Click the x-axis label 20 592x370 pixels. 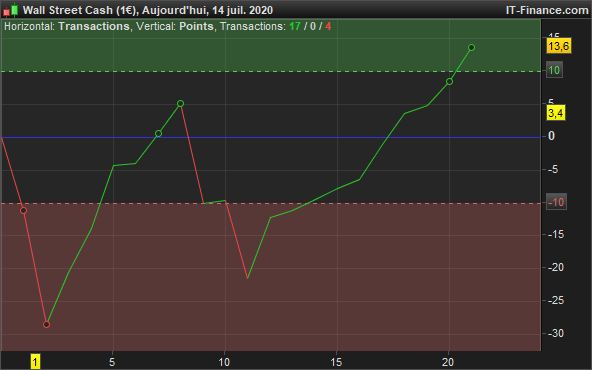pos(448,362)
